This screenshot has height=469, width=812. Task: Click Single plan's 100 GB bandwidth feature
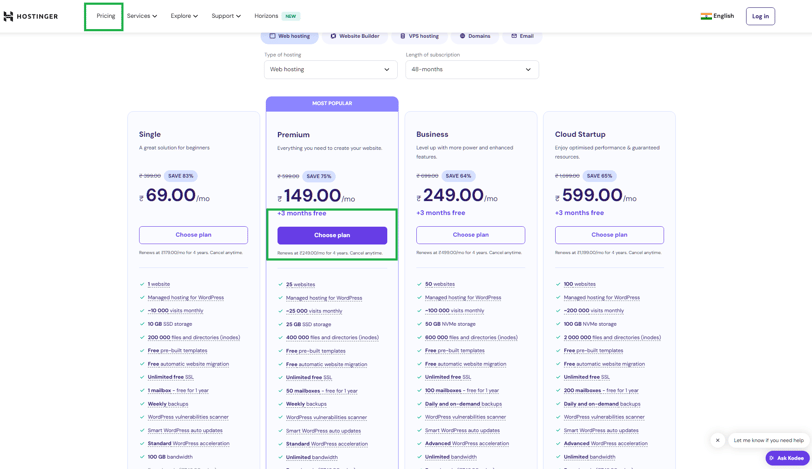tap(170, 457)
